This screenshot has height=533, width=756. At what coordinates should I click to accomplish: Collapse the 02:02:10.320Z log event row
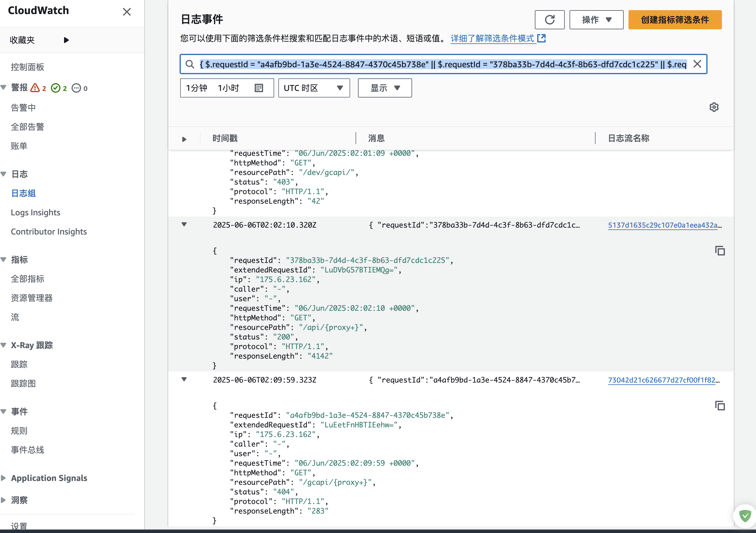click(x=184, y=225)
